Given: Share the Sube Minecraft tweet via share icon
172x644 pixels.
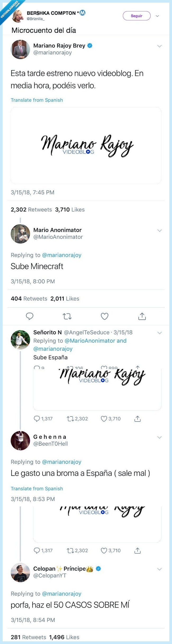Looking at the screenshot, I should click(142, 316).
